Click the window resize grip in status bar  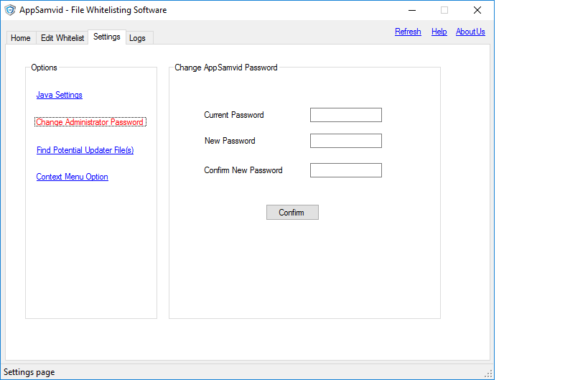[x=488, y=374]
